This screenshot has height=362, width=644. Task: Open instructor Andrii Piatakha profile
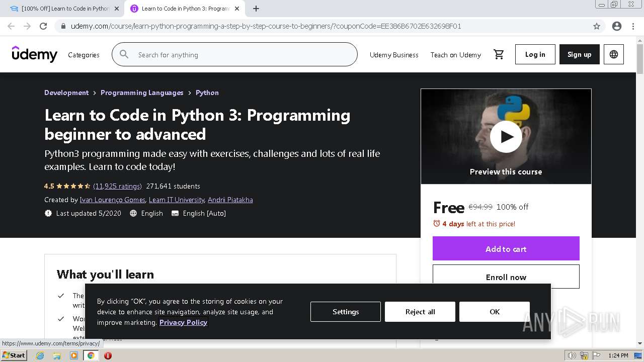230,200
